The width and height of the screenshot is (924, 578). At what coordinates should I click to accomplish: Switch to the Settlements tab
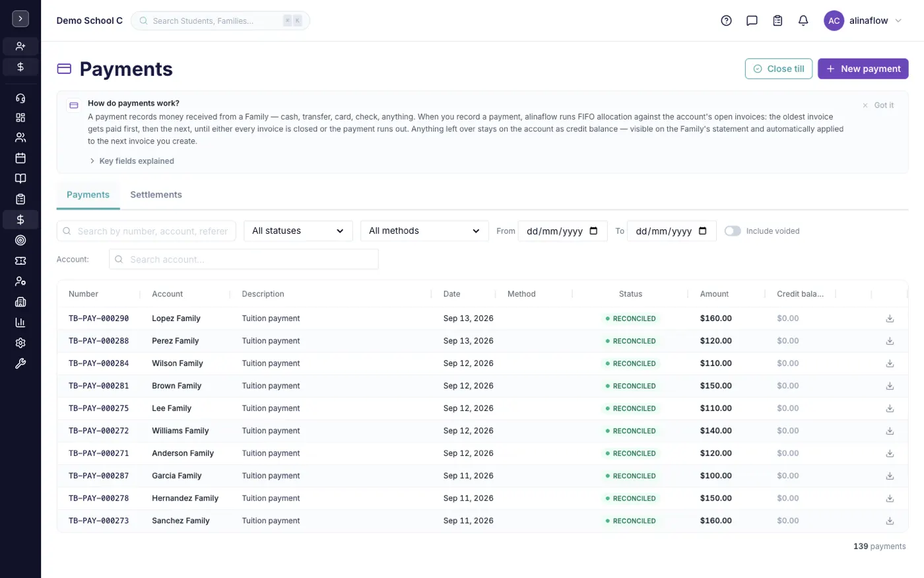coord(156,195)
